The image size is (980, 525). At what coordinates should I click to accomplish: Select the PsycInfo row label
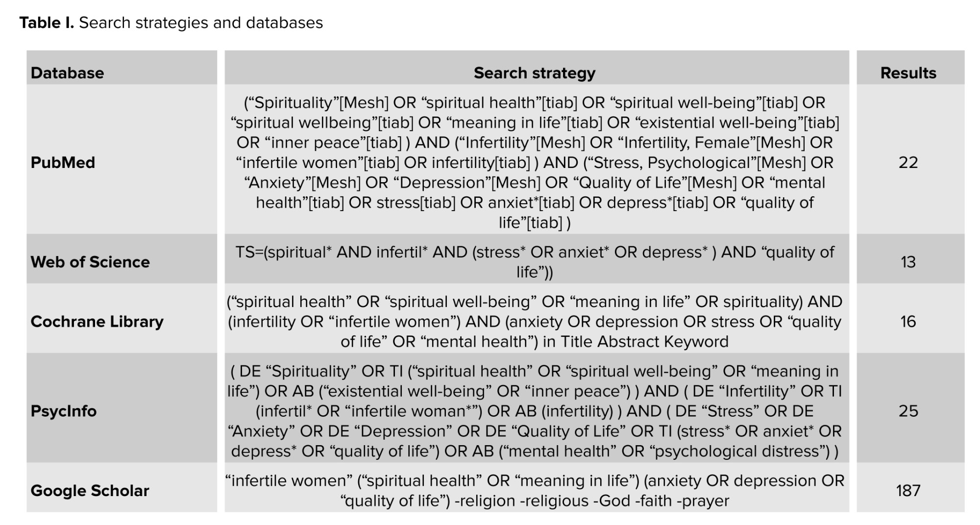[x=64, y=411]
